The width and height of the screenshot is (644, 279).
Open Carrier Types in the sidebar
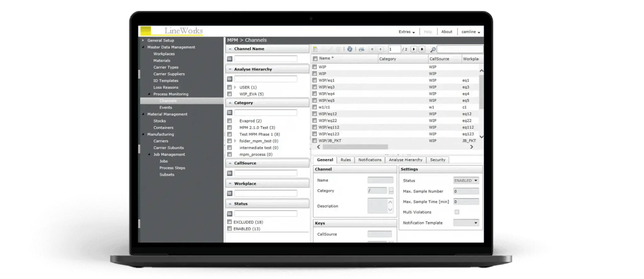(166, 67)
